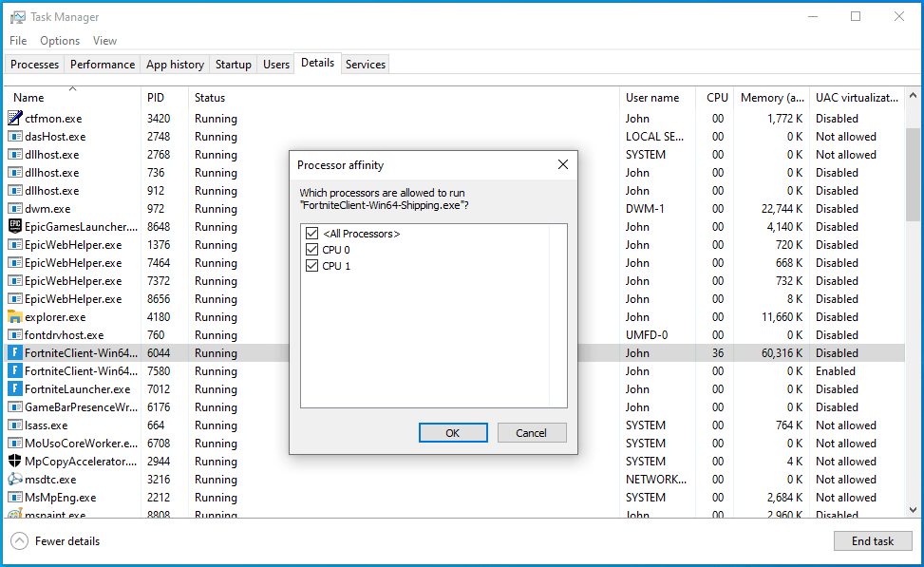Sort processes by PID column
Viewport: 924px width, 567px height.
tap(164, 97)
